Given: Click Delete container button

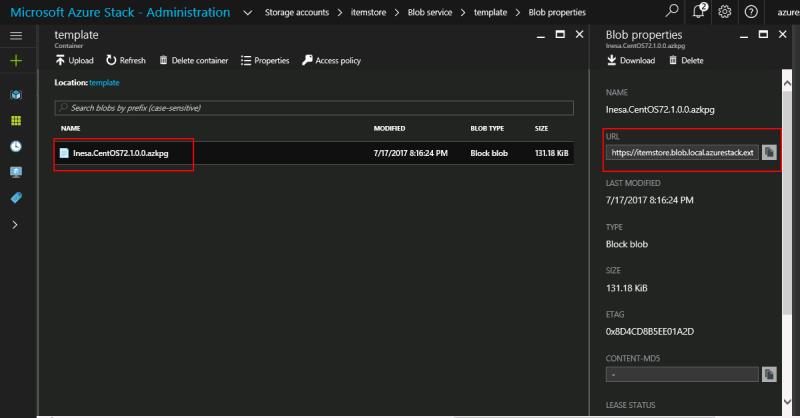Looking at the screenshot, I should tap(193, 60).
